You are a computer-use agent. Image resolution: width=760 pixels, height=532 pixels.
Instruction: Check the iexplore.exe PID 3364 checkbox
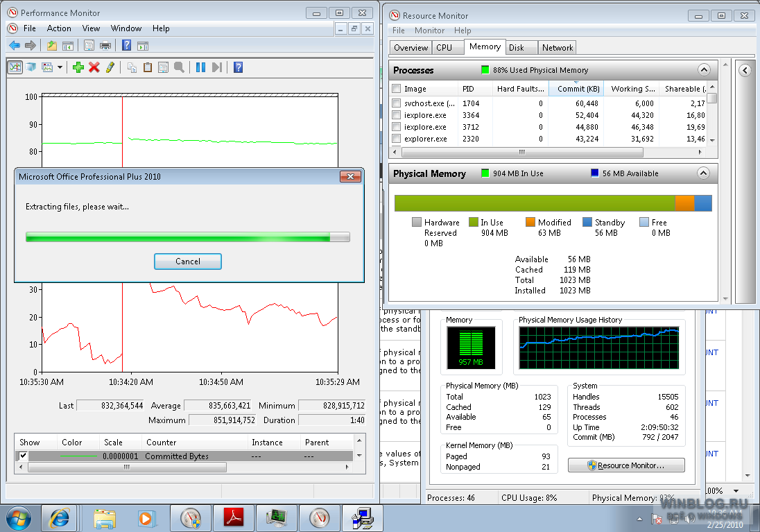[397, 115]
